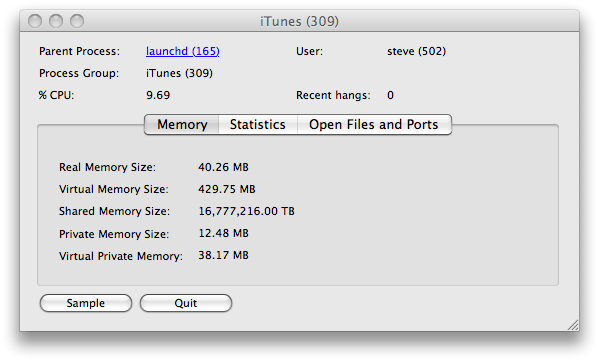This screenshot has height=361, width=599.
Task: Click the Quit button
Action: point(186,303)
